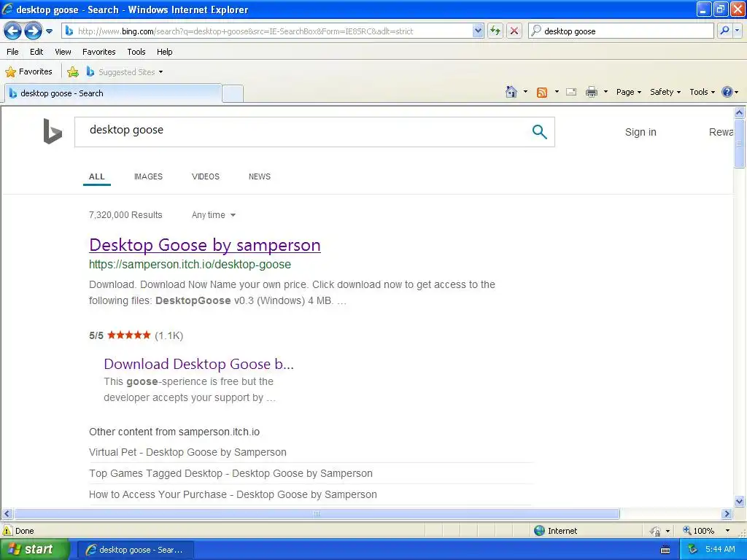Screen dimensions: 747x560
Task: Open the View menu
Action: coord(63,52)
